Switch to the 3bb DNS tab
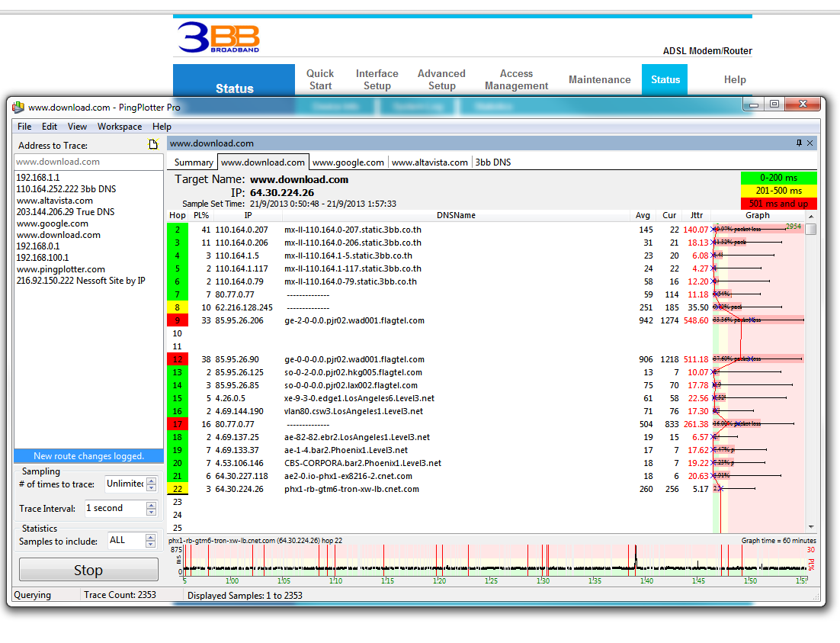This screenshot has height=643, width=840. click(493, 162)
